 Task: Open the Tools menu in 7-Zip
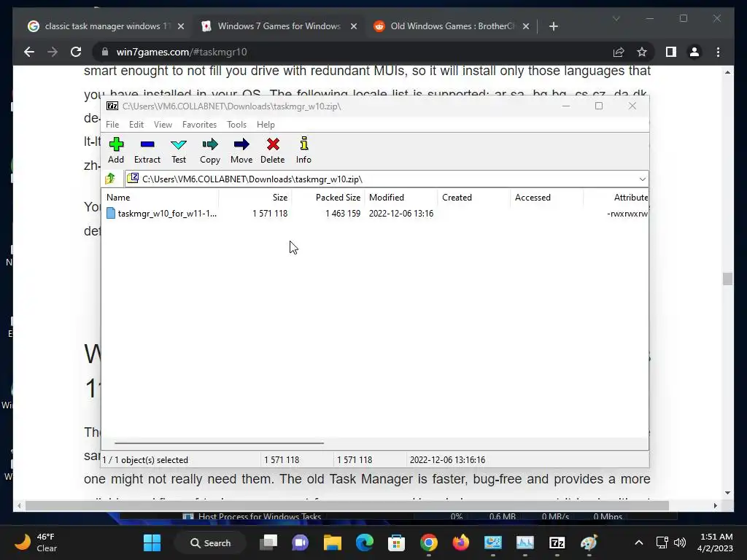[x=237, y=124]
